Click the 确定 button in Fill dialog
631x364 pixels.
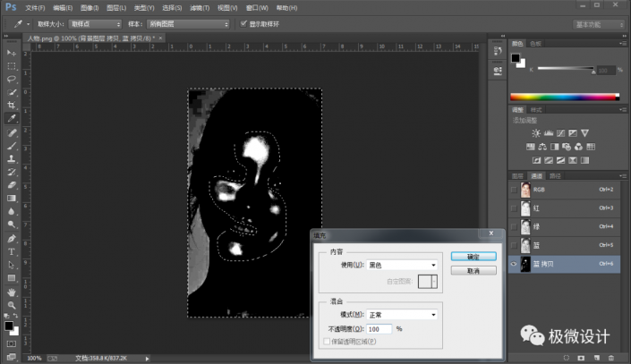pyautogui.click(x=473, y=256)
